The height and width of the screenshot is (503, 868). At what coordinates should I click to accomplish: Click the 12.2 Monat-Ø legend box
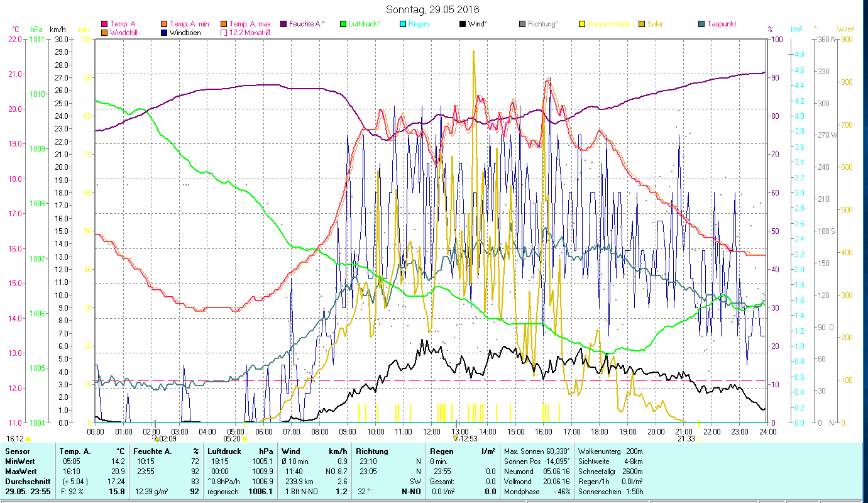pos(222,32)
